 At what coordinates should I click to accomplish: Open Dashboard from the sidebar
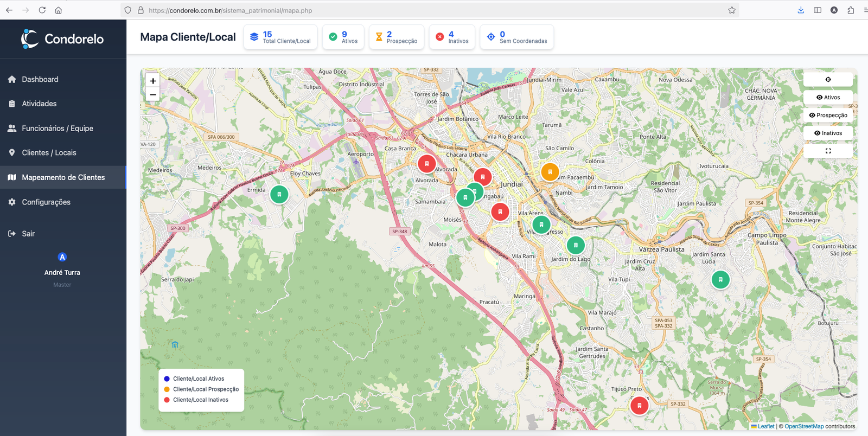(x=40, y=79)
